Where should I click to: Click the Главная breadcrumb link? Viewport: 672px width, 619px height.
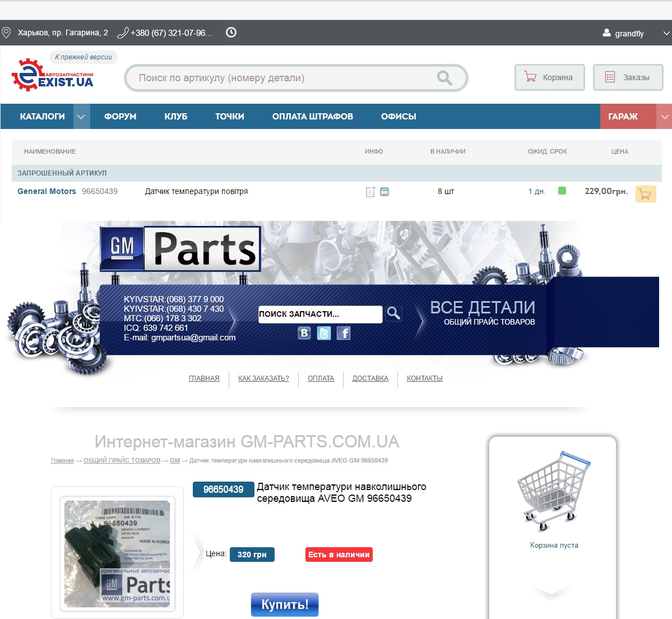(x=63, y=460)
